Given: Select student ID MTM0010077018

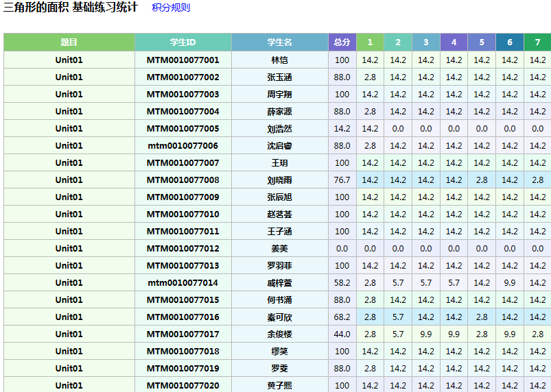Looking at the screenshot, I should (183, 352).
